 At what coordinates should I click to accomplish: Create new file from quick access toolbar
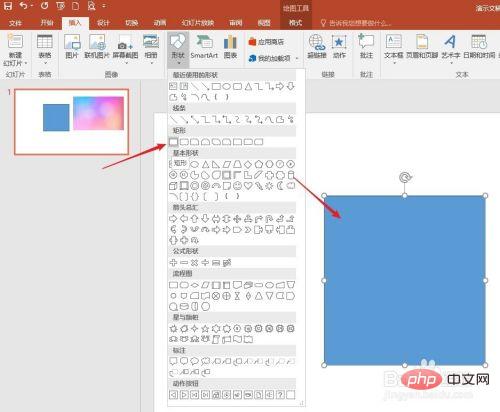tap(76, 6)
